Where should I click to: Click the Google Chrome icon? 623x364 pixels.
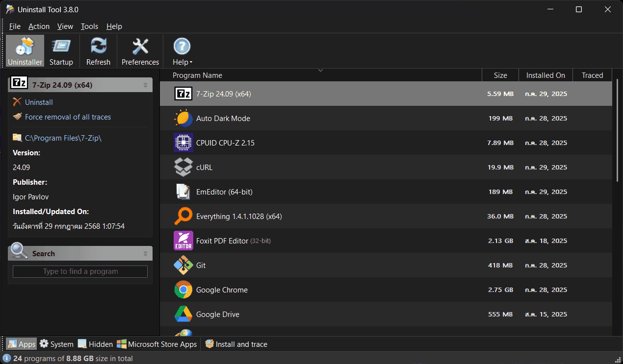coord(183,290)
